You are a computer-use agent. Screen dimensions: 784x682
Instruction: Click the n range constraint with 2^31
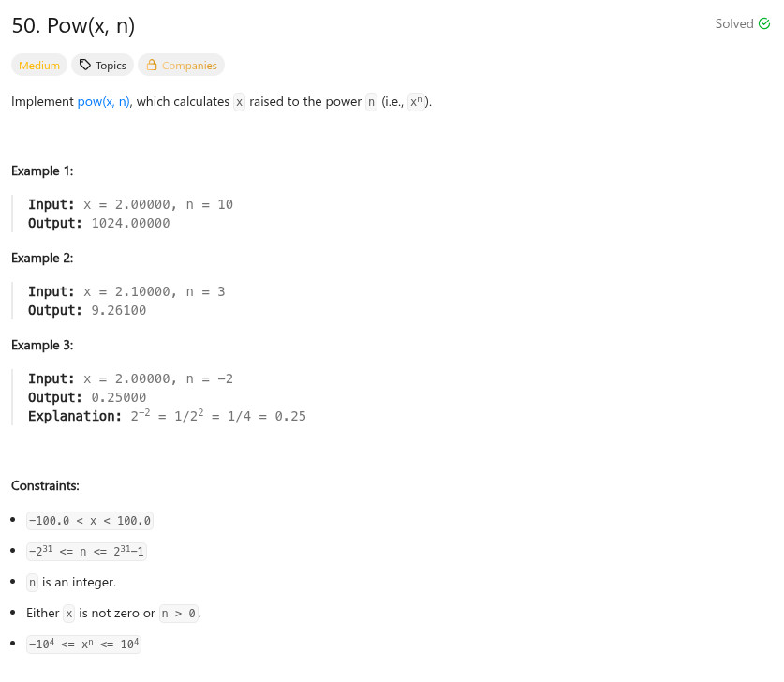tap(86, 551)
